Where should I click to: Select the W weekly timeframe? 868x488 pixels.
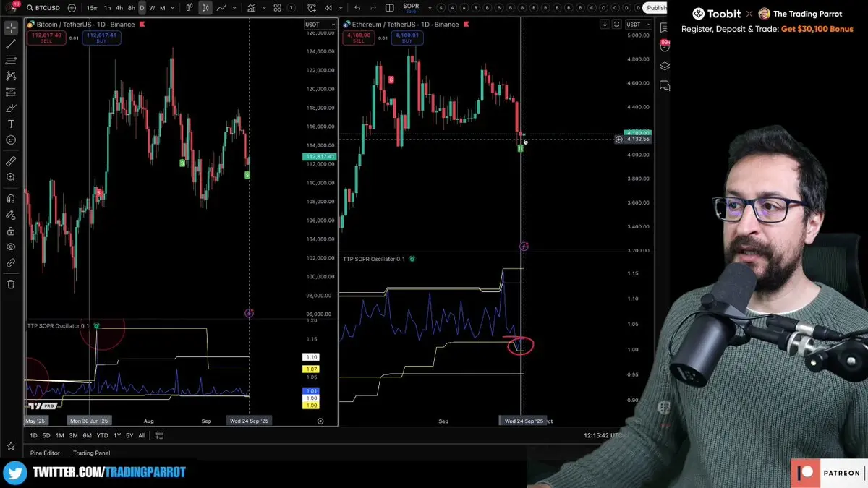[x=151, y=8]
